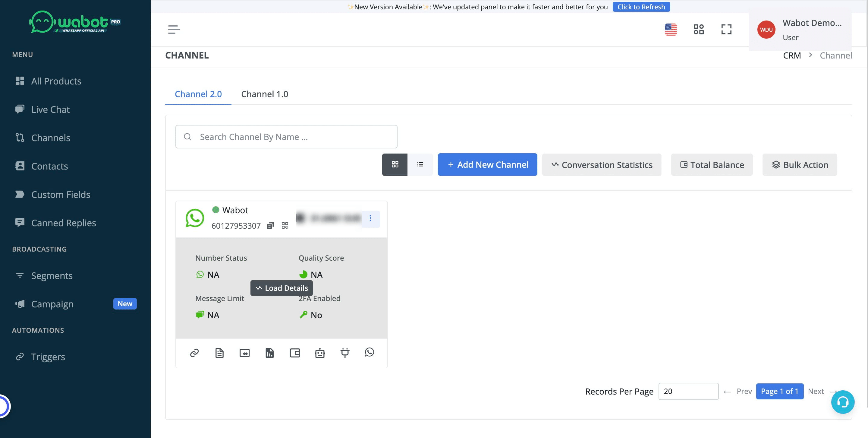Viewport: 868px width, 438px height.
Task: Click Add New Channel button
Action: click(x=487, y=164)
